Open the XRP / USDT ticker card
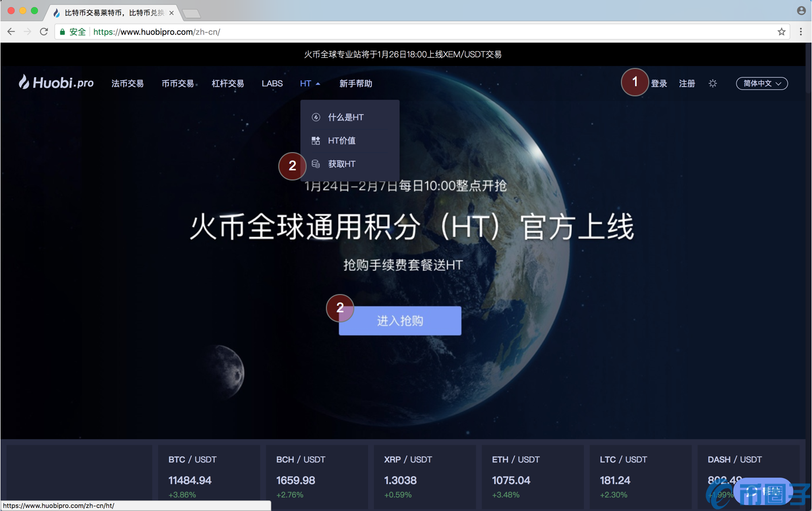The height and width of the screenshot is (511, 812). pos(425,477)
